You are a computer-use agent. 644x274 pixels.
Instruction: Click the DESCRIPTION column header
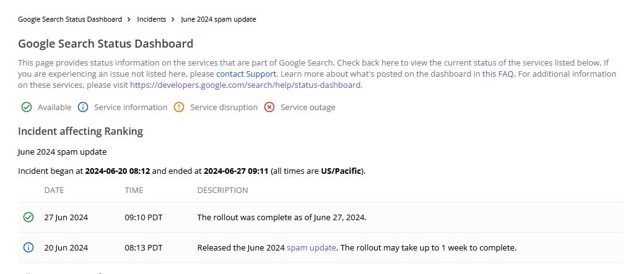click(x=222, y=190)
